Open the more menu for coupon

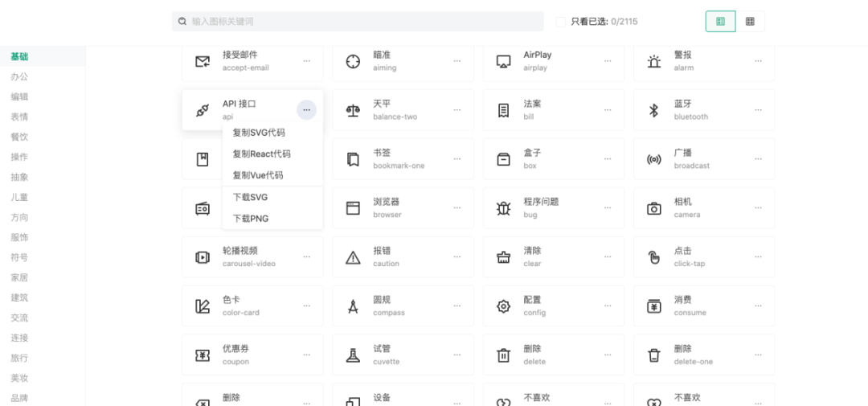[307, 355]
